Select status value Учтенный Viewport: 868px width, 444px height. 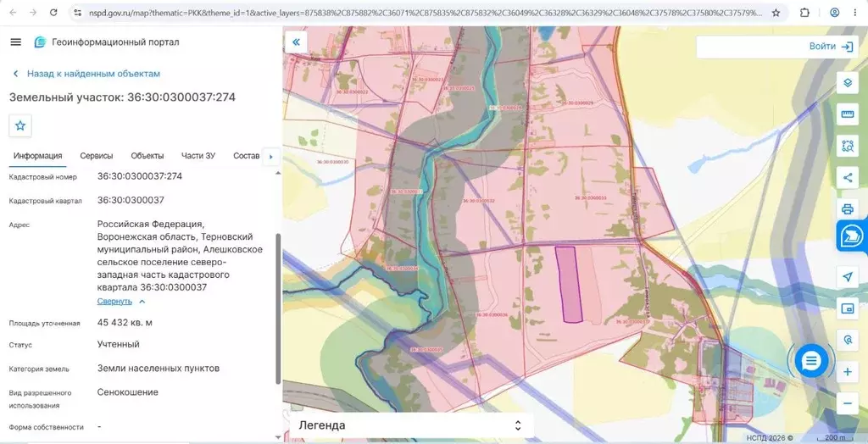119,344
